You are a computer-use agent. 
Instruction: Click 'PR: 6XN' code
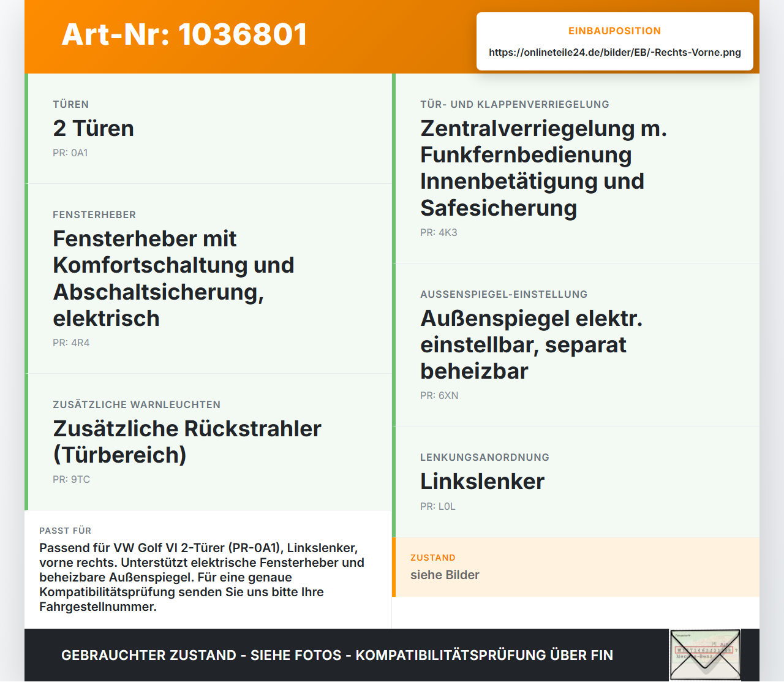tap(439, 395)
